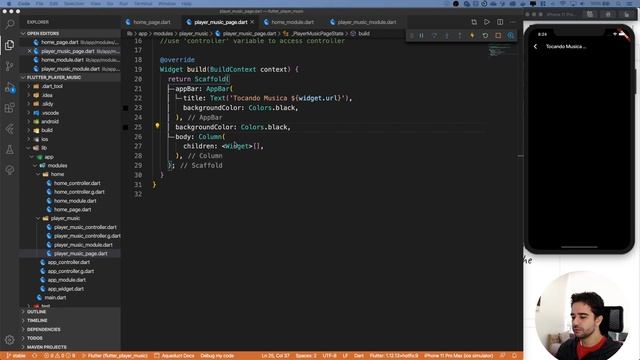Open app_widget.dart in the file tree
Image resolution: width=640 pixels, height=360 pixels.
point(65,289)
